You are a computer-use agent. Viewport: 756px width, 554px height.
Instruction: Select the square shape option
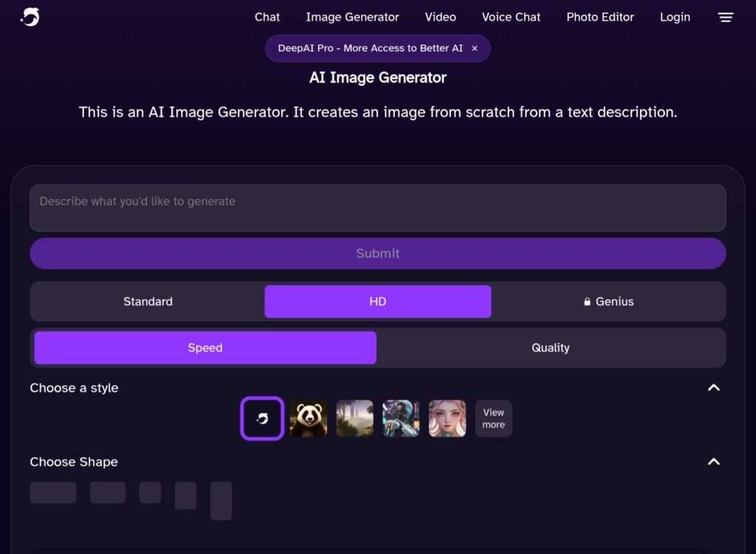(x=150, y=492)
